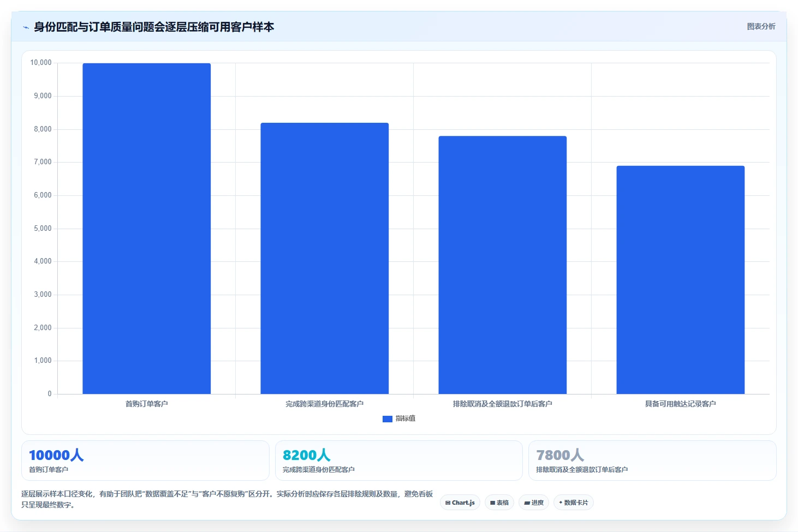
Task: Select the 进度 tag
Action: point(534,503)
